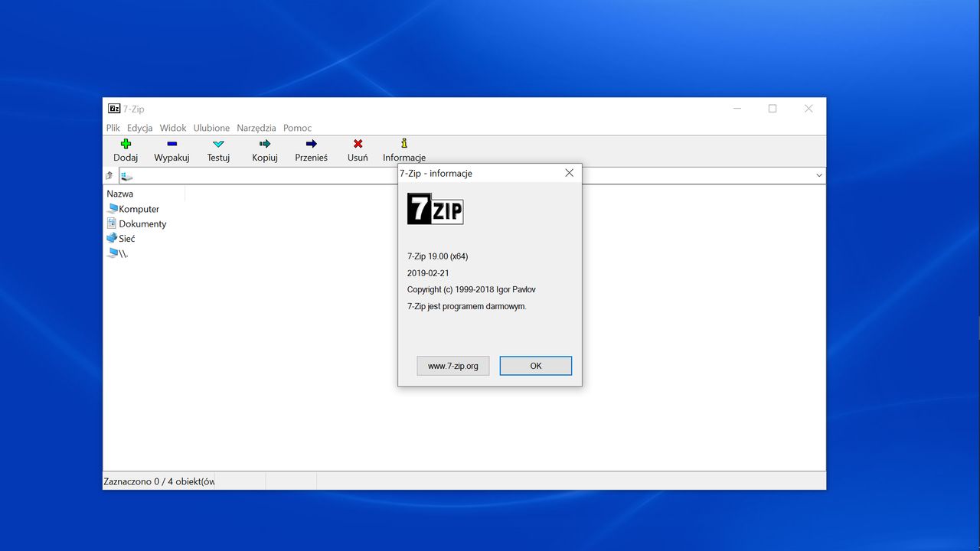Select the Sieć network item
This screenshot has height=551, width=980.
pos(121,239)
